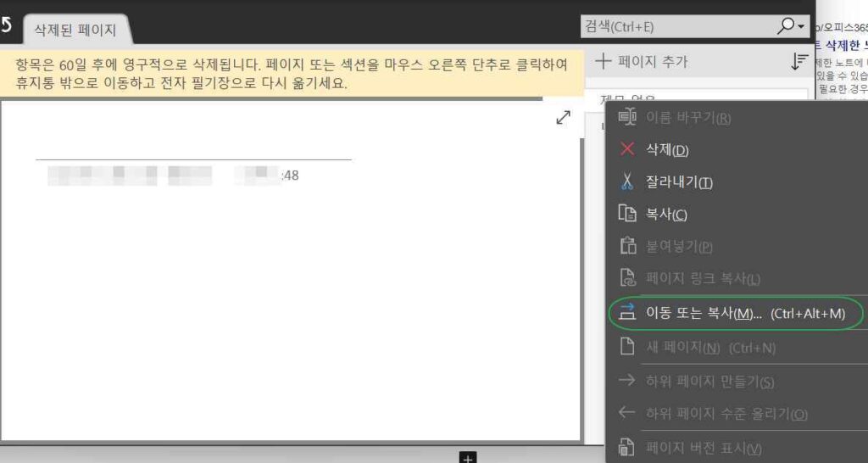Expand the search scope dropdown arrow
Viewport: 868px width, 463px height.
[x=801, y=26]
